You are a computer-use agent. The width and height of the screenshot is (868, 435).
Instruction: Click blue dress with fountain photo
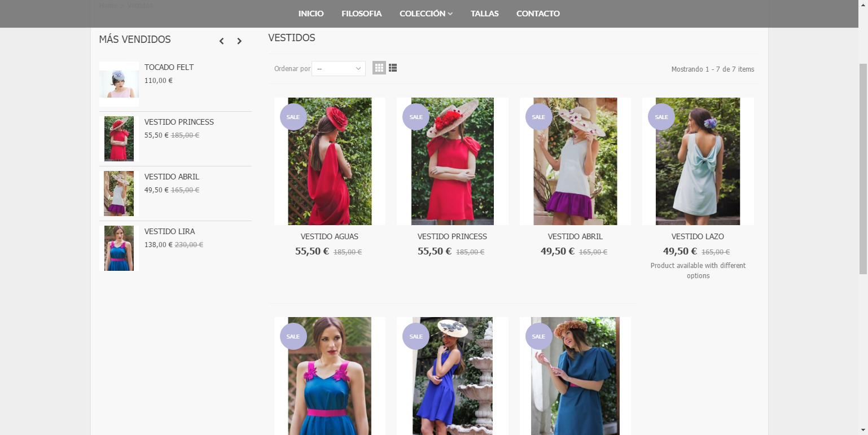coord(453,376)
